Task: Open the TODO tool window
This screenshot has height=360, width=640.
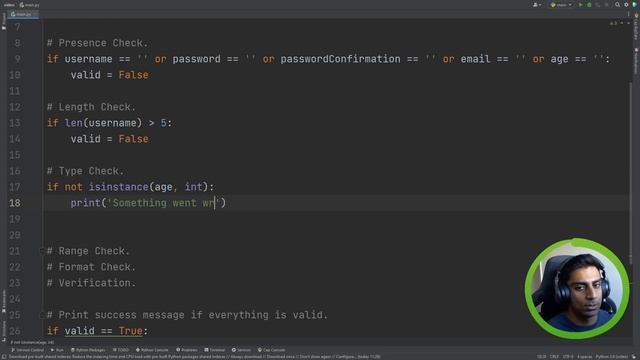Action: [121, 350]
